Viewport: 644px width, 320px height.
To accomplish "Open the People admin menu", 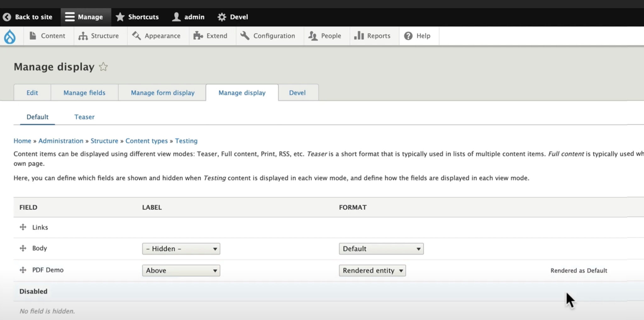I will [x=327, y=36].
